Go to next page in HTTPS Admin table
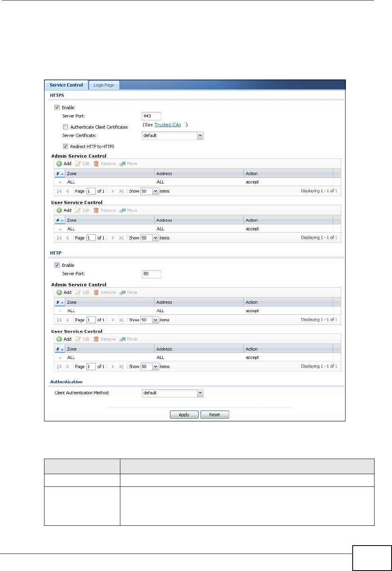The image size is (392, 571). 113,191
